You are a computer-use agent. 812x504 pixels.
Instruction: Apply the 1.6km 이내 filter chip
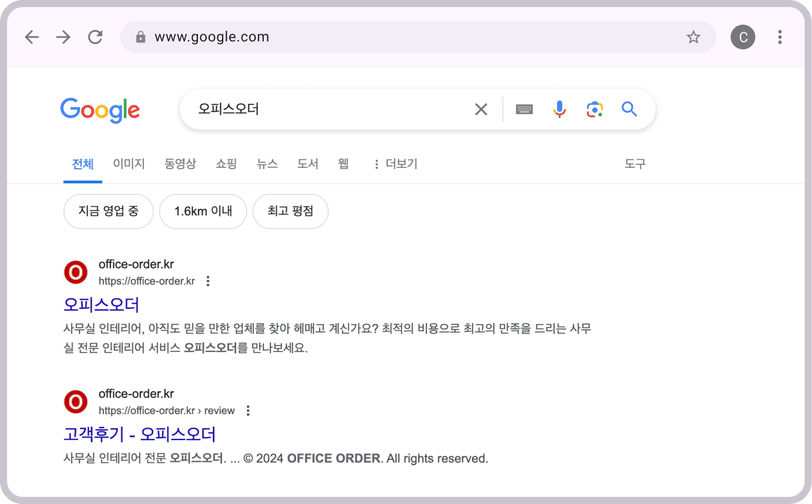point(203,211)
